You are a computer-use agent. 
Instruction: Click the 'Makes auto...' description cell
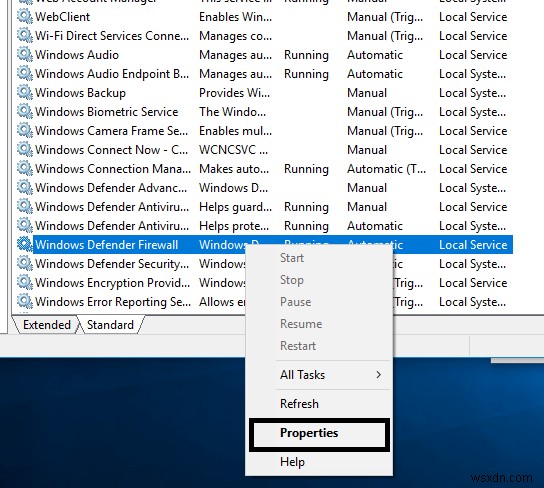[234, 169]
